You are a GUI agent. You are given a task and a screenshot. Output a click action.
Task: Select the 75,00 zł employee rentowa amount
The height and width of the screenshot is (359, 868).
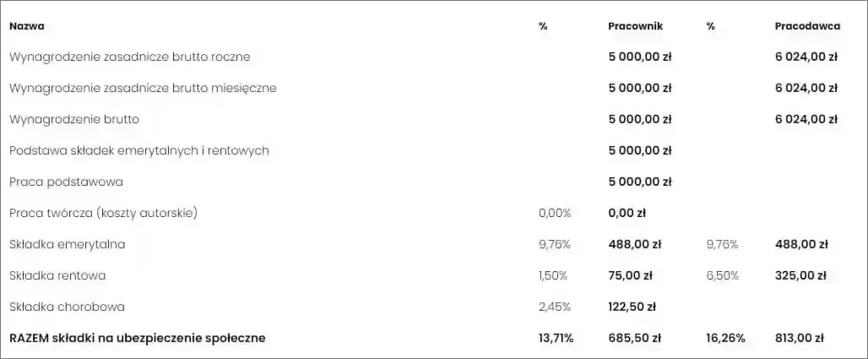(x=630, y=275)
